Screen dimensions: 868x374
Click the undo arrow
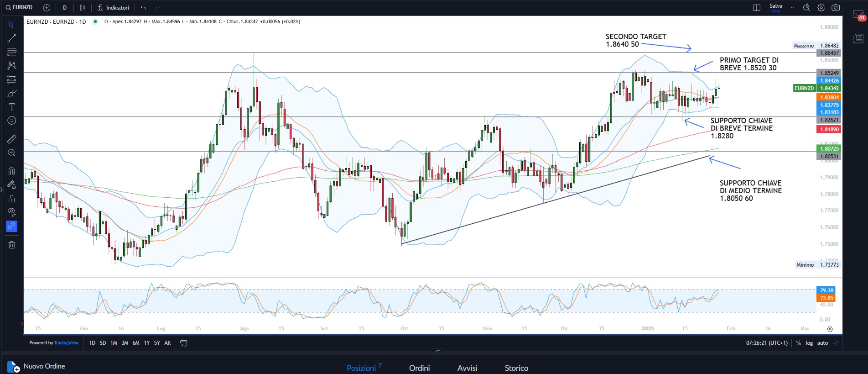click(x=143, y=8)
